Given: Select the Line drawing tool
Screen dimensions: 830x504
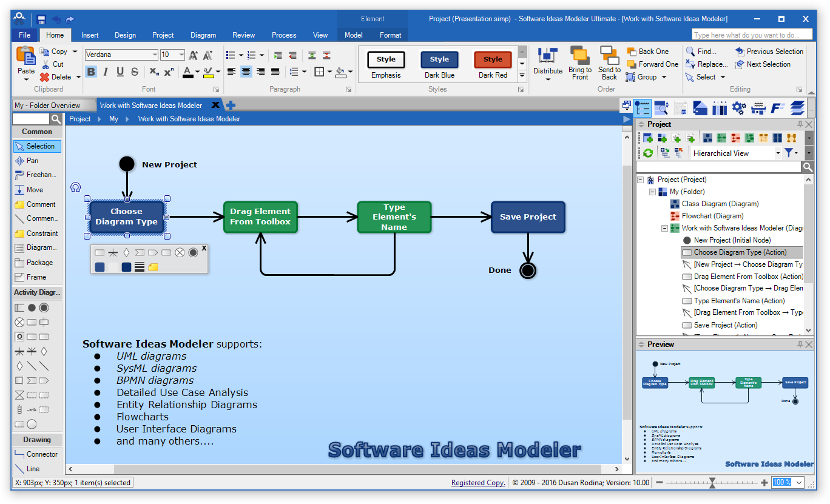Looking at the screenshot, I should (37, 469).
